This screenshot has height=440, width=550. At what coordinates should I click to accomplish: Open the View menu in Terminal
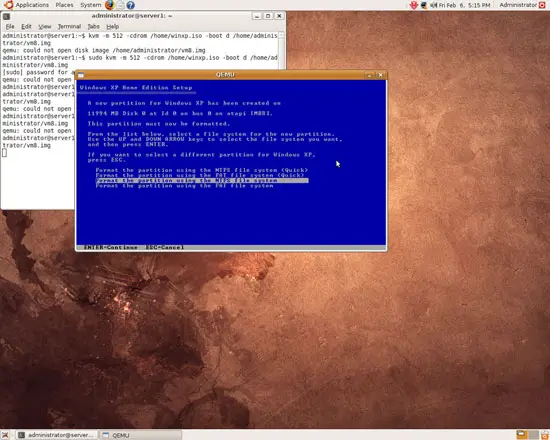45,26
